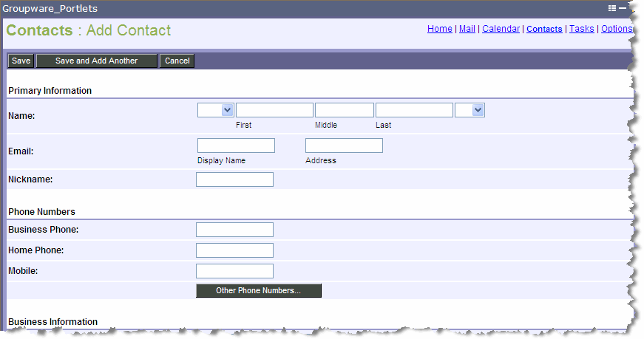Select the Phone Numbers heading
Viewport: 644px width, 339px height.
click(41, 212)
